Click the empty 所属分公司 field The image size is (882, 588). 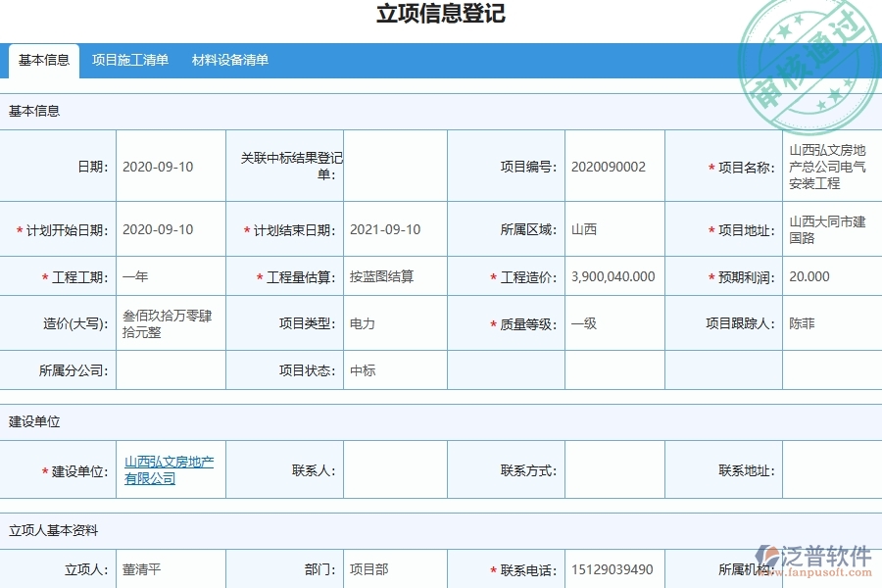click(x=171, y=370)
